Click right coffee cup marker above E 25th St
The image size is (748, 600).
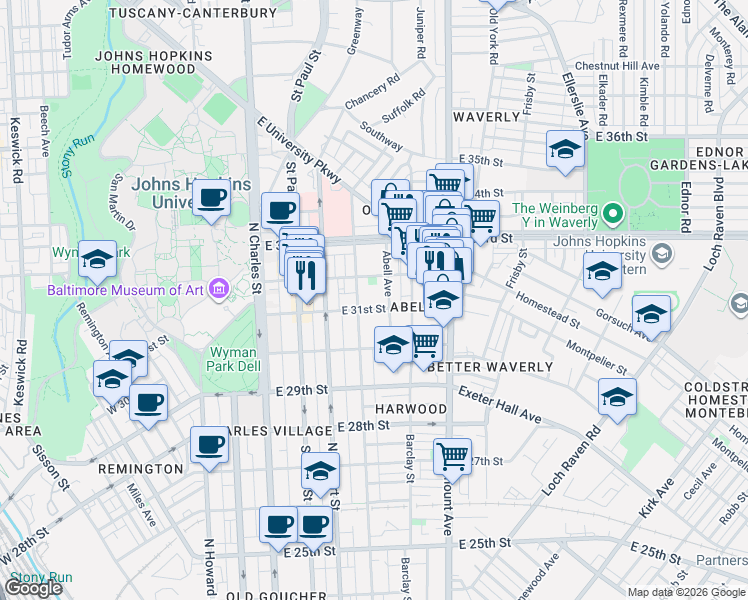click(314, 527)
